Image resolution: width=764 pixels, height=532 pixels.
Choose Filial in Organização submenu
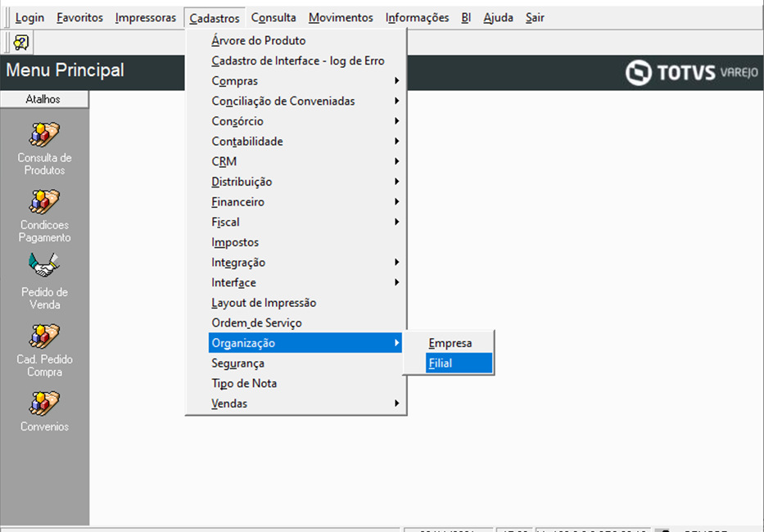point(459,363)
